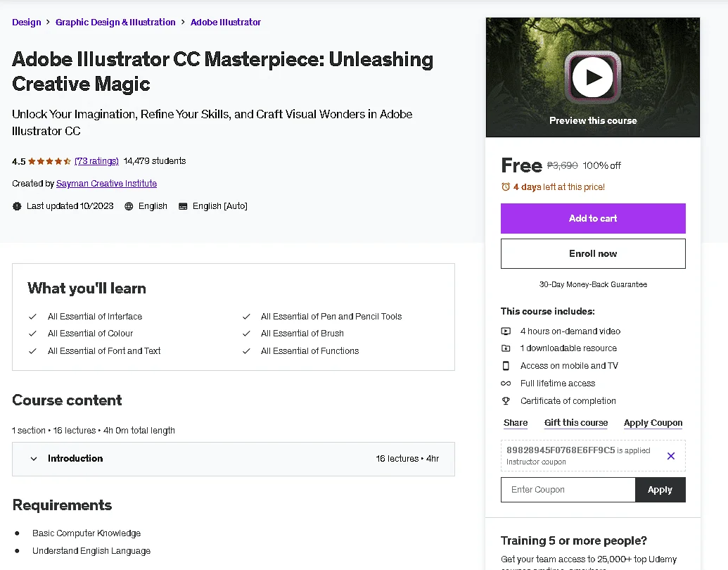This screenshot has height=570, width=728.
Task: Click the Enroll now button
Action: (593, 253)
